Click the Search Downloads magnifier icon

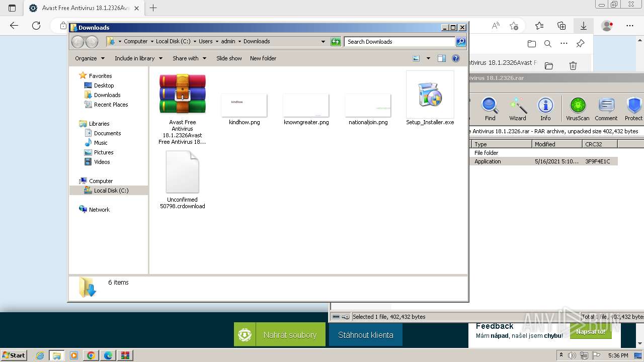click(x=461, y=42)
